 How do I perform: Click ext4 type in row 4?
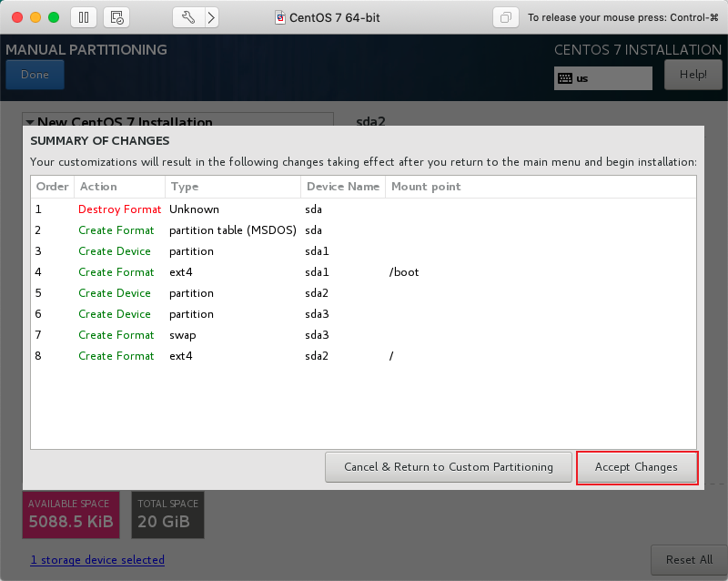click(180, 272)
